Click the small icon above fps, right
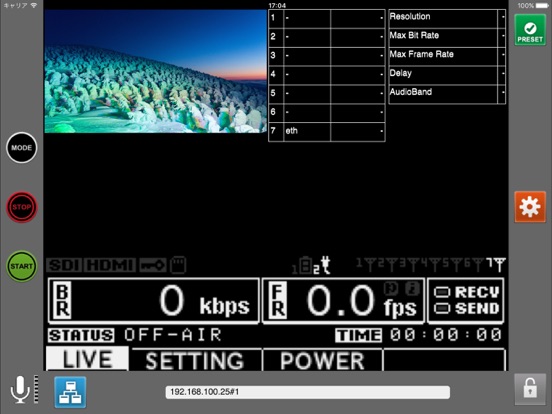 pos(412,288)
